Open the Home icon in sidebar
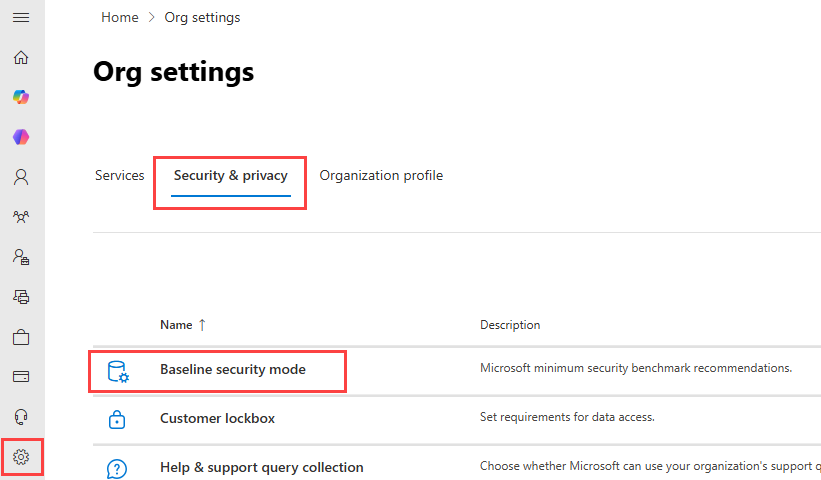This screenshot has width=821, height=480. (21, 57)
